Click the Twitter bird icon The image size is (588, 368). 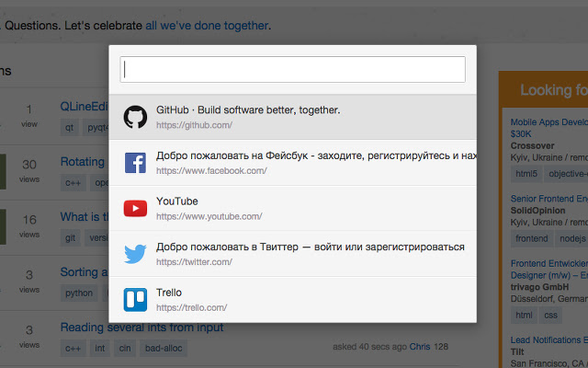pos(135,254)
